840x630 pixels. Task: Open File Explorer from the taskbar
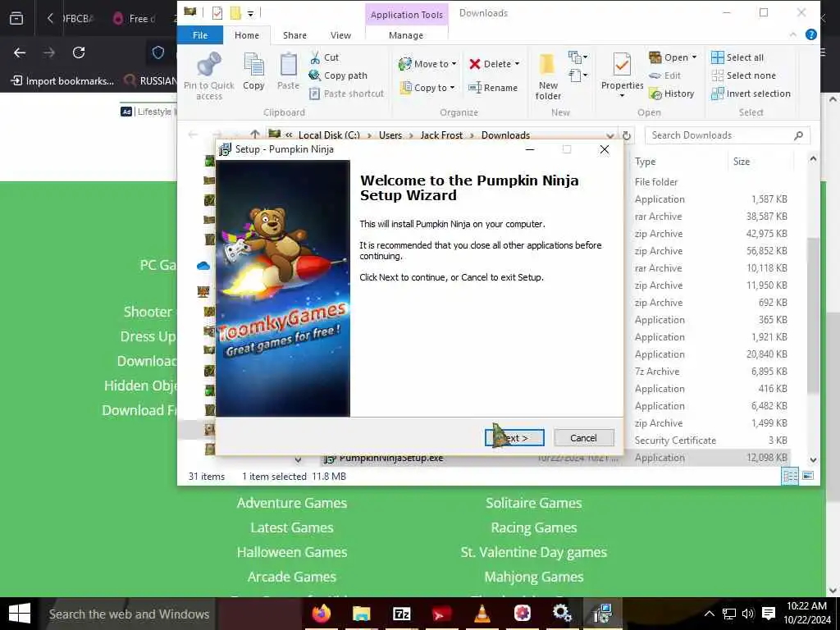pos(362,614)
